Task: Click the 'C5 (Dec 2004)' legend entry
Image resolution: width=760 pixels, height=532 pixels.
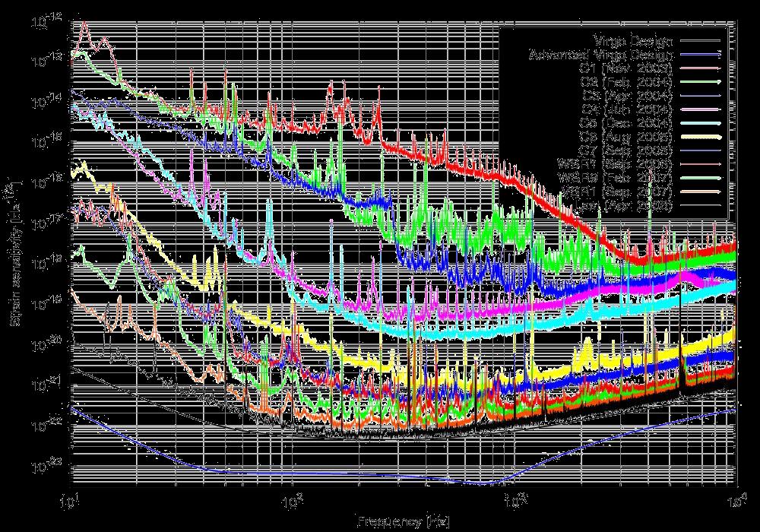Action: tap(627, 123)
